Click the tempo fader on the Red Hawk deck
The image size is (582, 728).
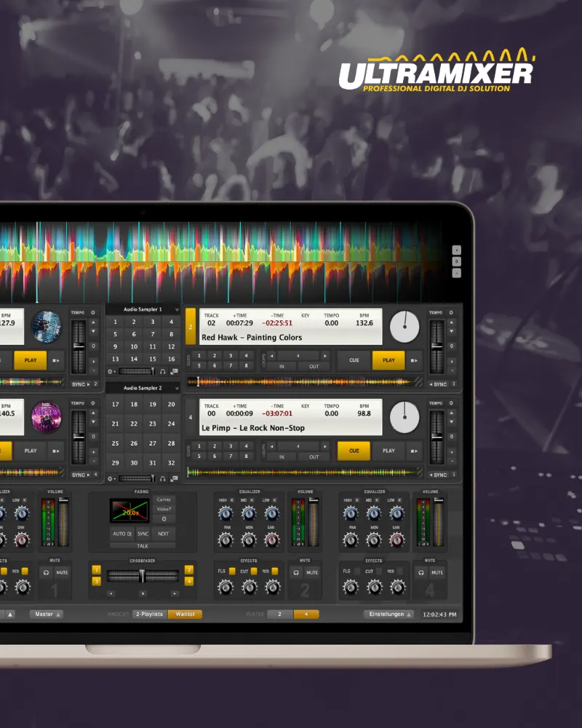pyautogui.click(x=436, y=347)
